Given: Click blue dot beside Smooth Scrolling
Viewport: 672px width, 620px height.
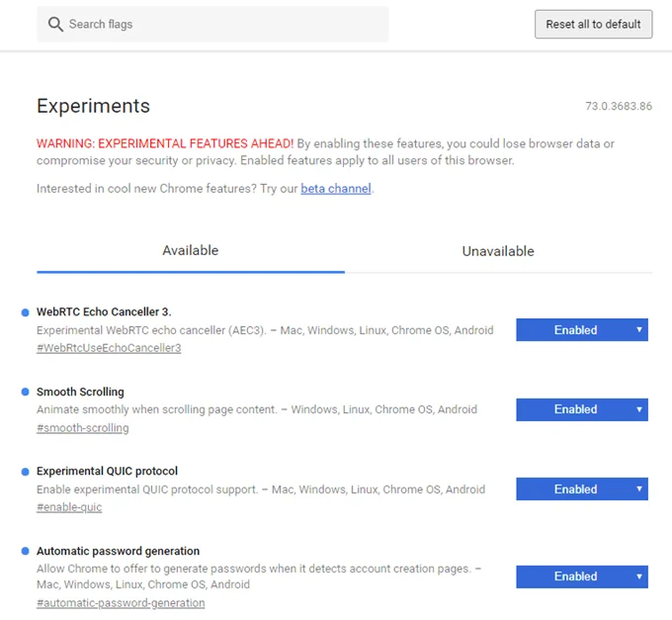Looking at the screenshot, I should 26,392.
